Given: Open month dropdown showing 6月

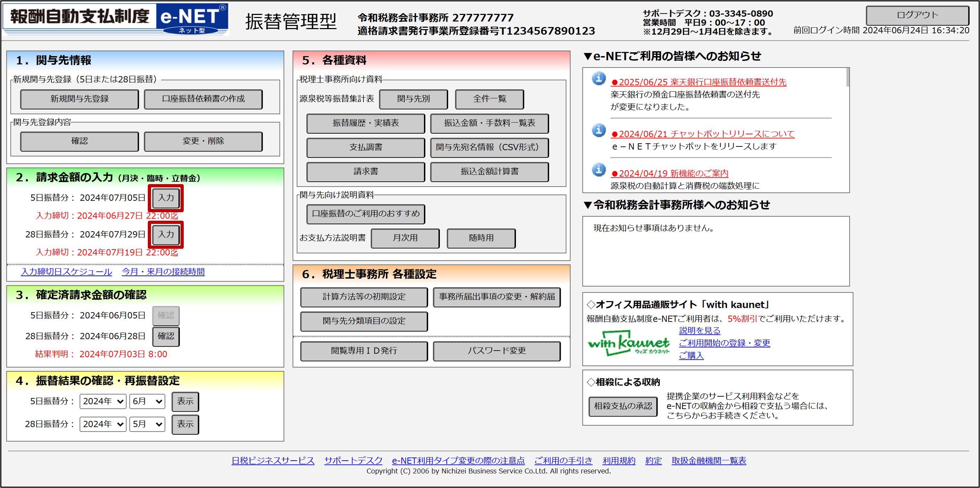Looking at the screenshot, I should [147, 401].
